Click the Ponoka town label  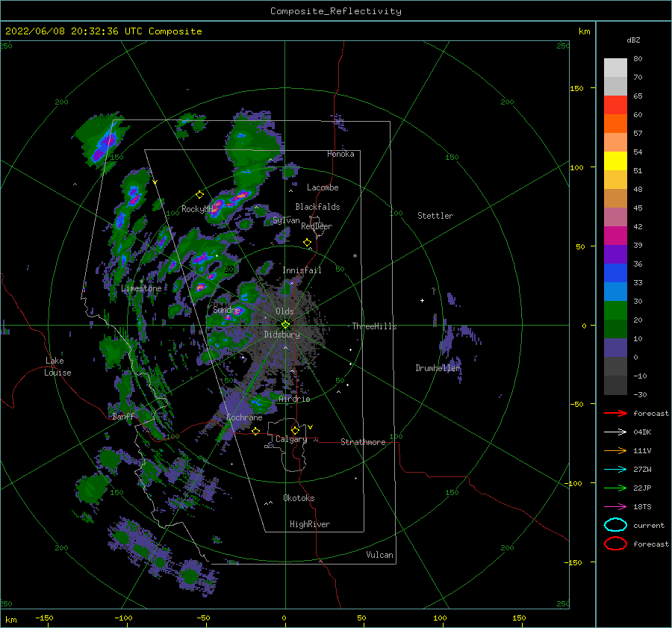[340, 154]
